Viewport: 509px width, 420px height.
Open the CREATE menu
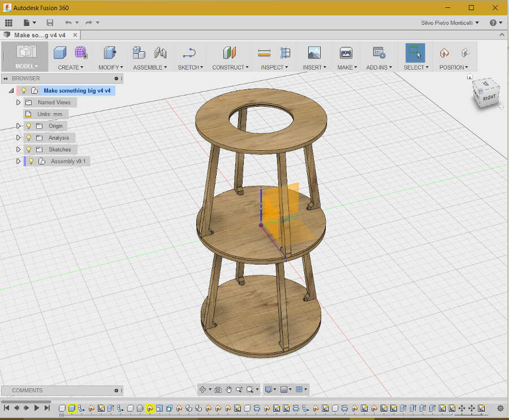click(x=71, y=67)
